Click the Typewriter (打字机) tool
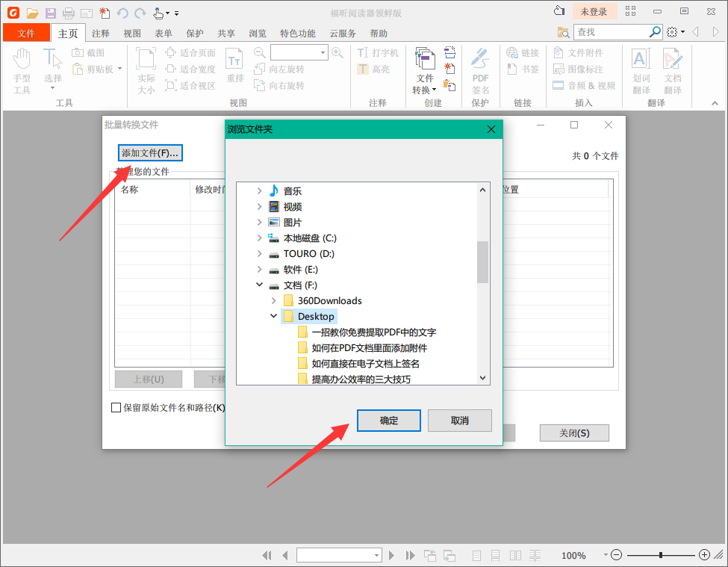The width and height of the screenshot is (728, 567). coord(377,52)
